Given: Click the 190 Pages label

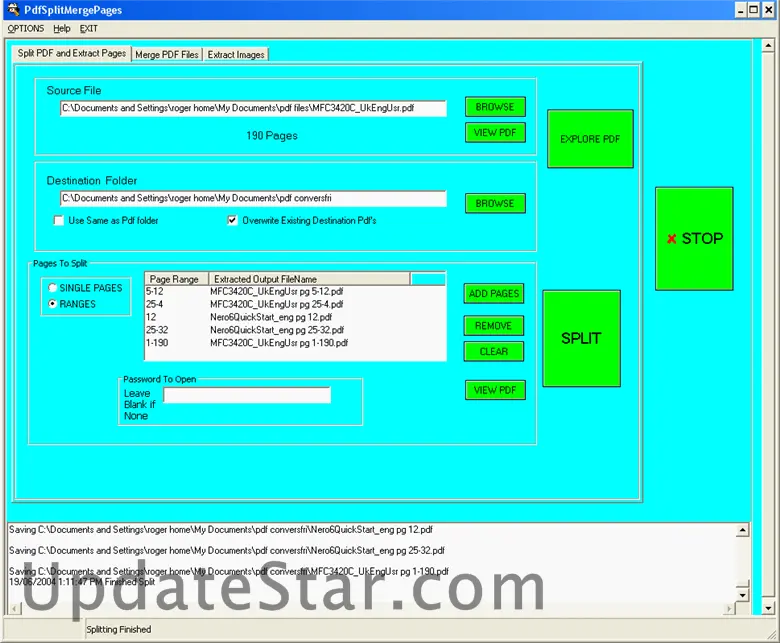Looking at the screenshot, I should click(x=272, y=135).
